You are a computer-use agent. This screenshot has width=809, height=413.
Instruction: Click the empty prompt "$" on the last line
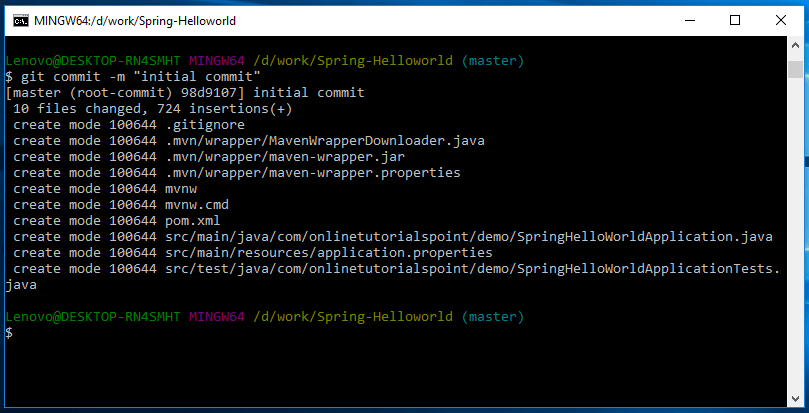coord(9,333)
